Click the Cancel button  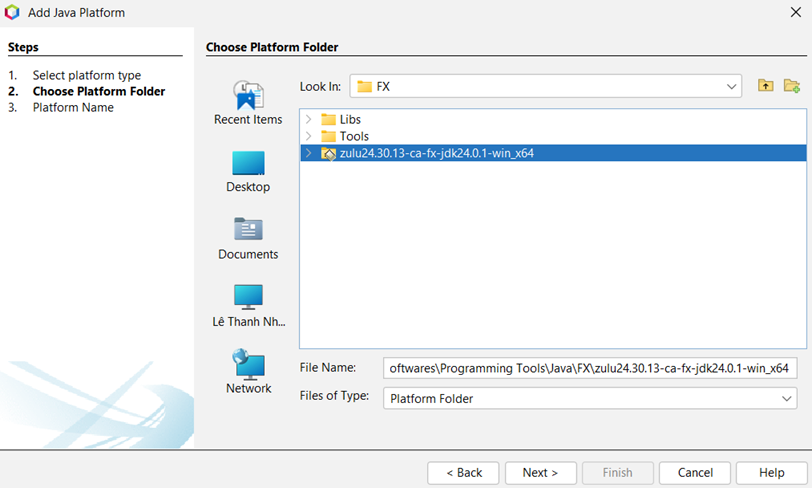[695, 472]
